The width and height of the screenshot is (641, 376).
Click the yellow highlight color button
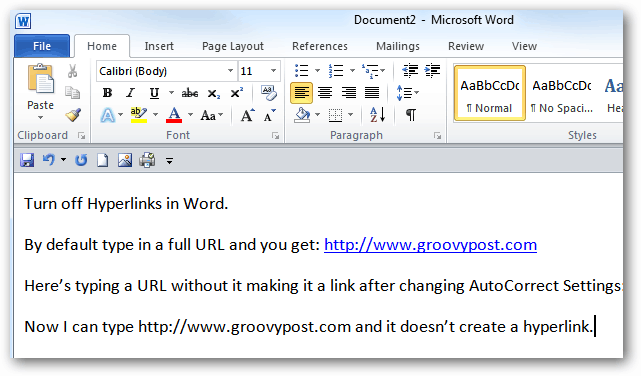(x=139, y=115)
